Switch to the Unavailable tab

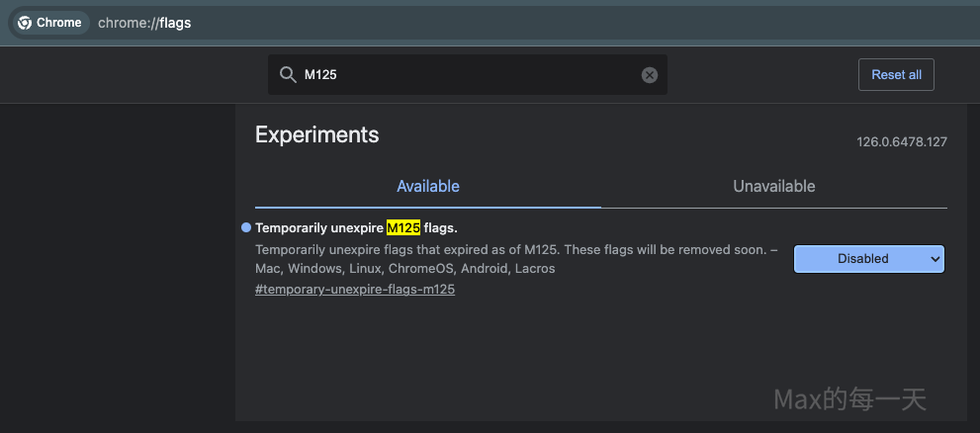pyautogui.click(x=773, y=186)
